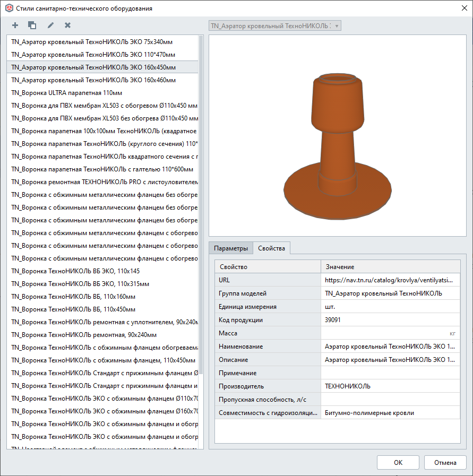Select Воронка ремонтная PRO с листоуловителем

102,182
